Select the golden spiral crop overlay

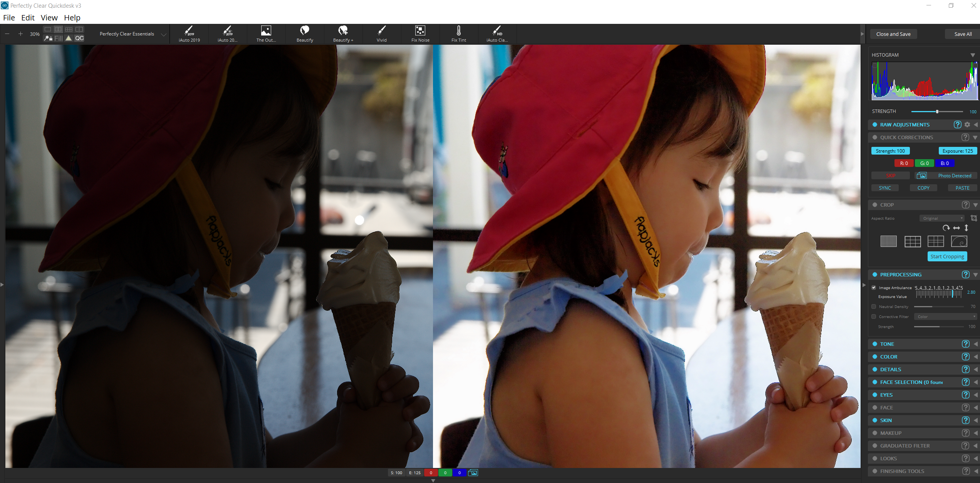(959, 241)
